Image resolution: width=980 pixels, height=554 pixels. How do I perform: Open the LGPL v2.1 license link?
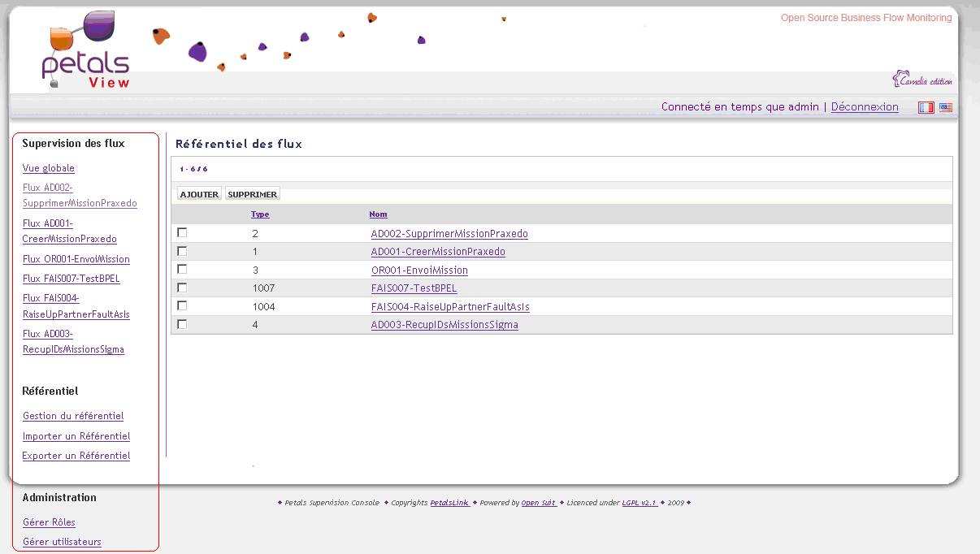coord(640,503)
